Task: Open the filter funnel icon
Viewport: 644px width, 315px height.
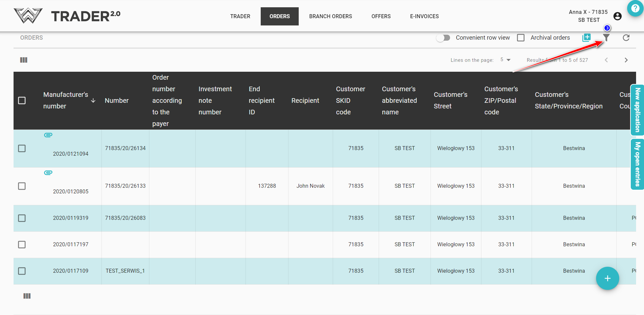Action: click(x=606, y=38)
